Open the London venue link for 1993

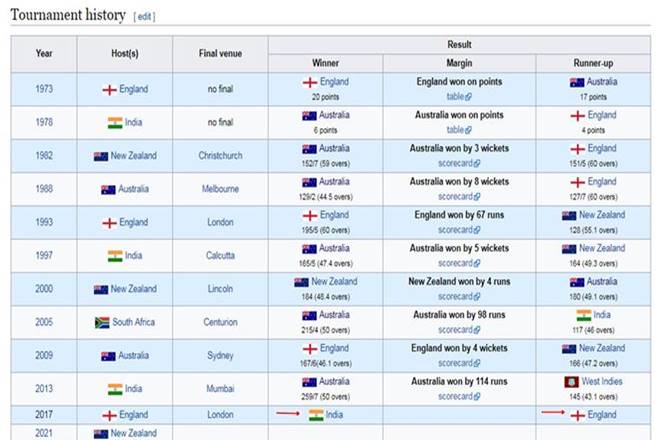(x=220, y=222)
